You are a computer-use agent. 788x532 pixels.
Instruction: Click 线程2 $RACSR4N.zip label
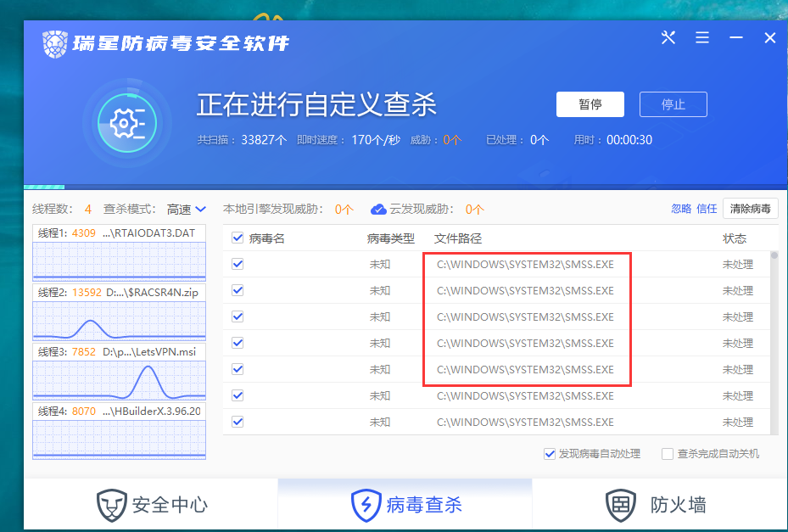(118, 292)
